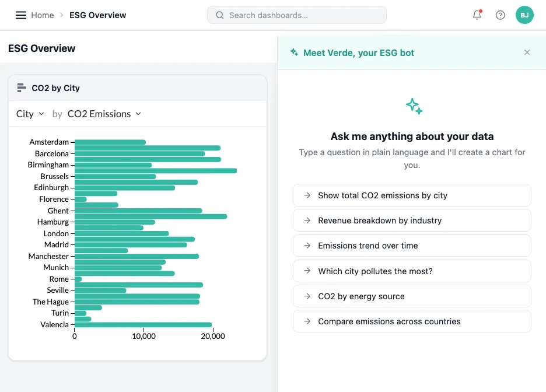Go to Home breadcrumb
Viewport: 546px width, 392px height.
pyautogui.click(x=43, y=15)
